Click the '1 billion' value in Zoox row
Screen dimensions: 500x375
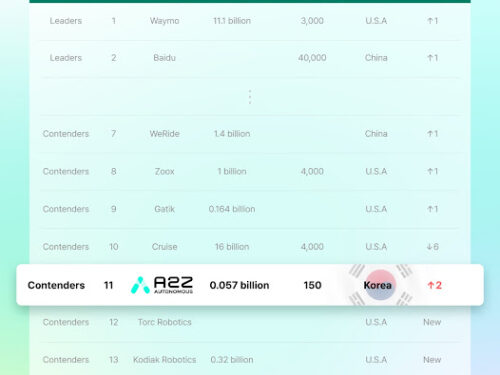pyautogui.click(x=232, y=172)
